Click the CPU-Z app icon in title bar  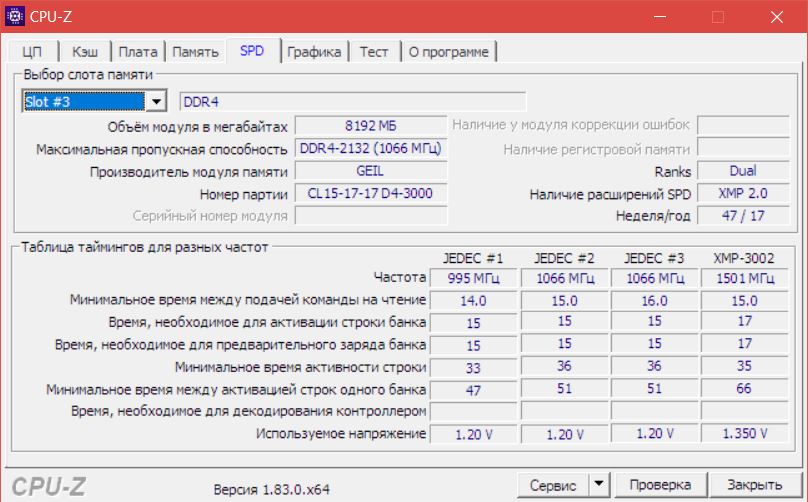[x=15, y=16]
